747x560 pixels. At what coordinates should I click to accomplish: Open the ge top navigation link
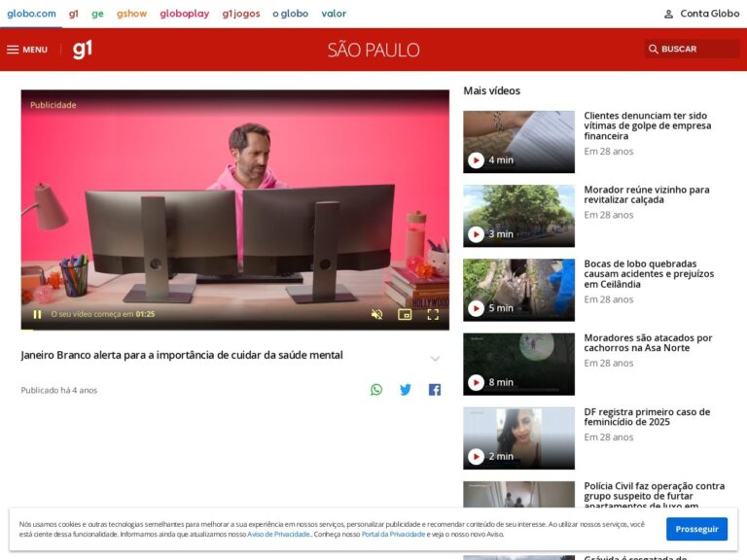point(97,14)
